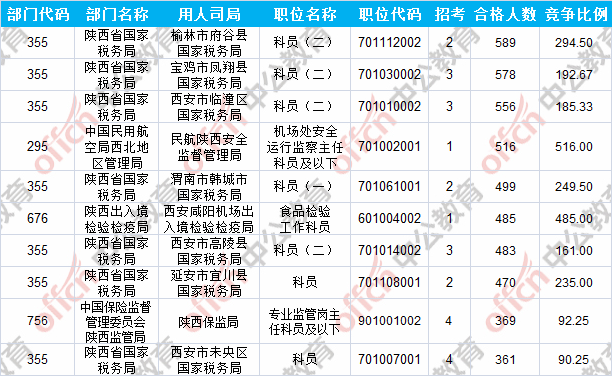Select the cell 榆林市府谷县国家税务局
The image size is (612, 376).
click(x=209, y=43)
